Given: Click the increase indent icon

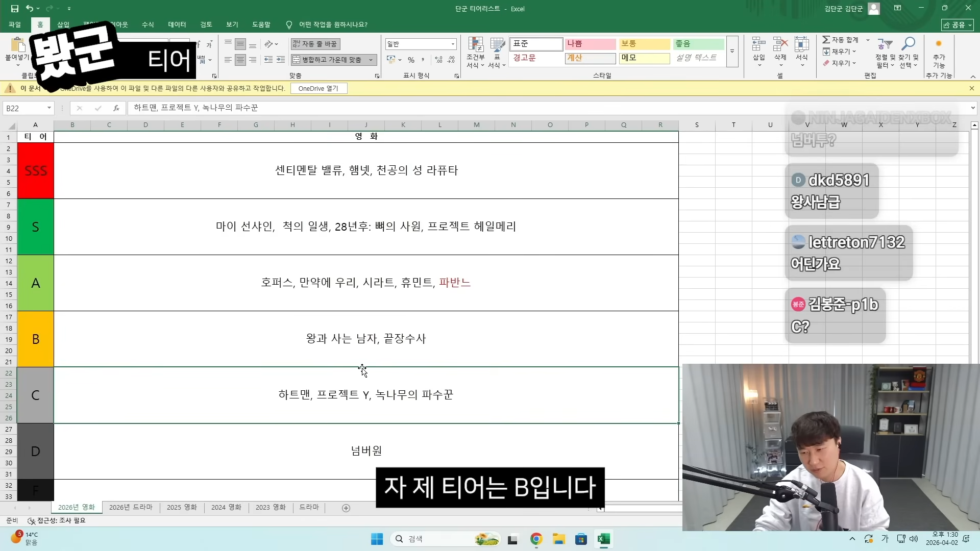Looking at the screenshot, I should [x=281, y=60].
